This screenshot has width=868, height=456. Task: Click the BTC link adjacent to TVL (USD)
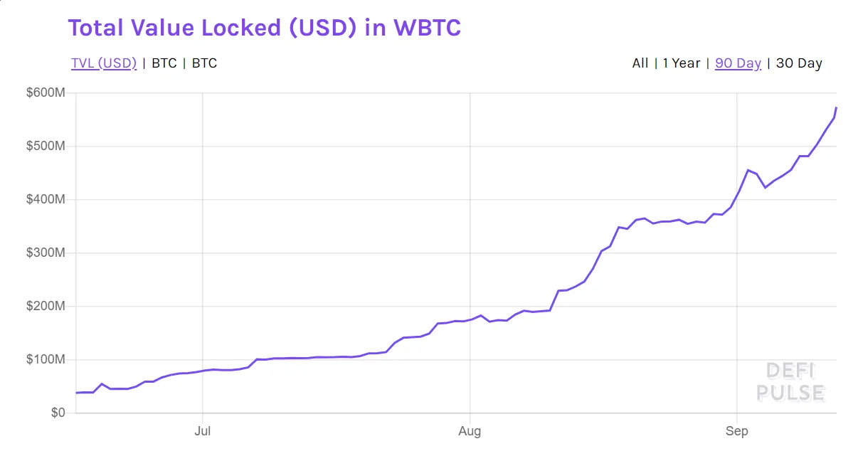pyautogui.click(x=164, y=63)
